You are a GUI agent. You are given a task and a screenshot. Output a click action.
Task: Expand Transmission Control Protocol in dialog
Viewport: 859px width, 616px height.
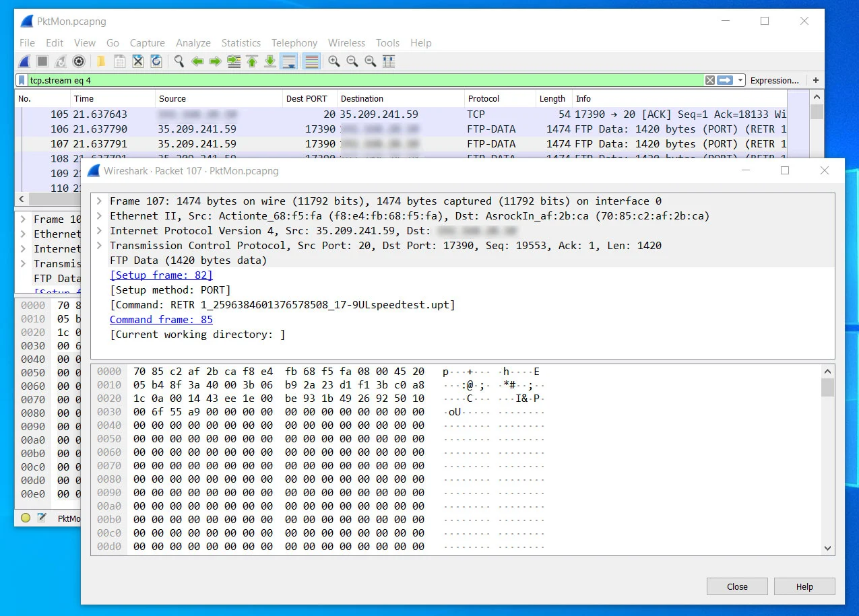(99, 246)
